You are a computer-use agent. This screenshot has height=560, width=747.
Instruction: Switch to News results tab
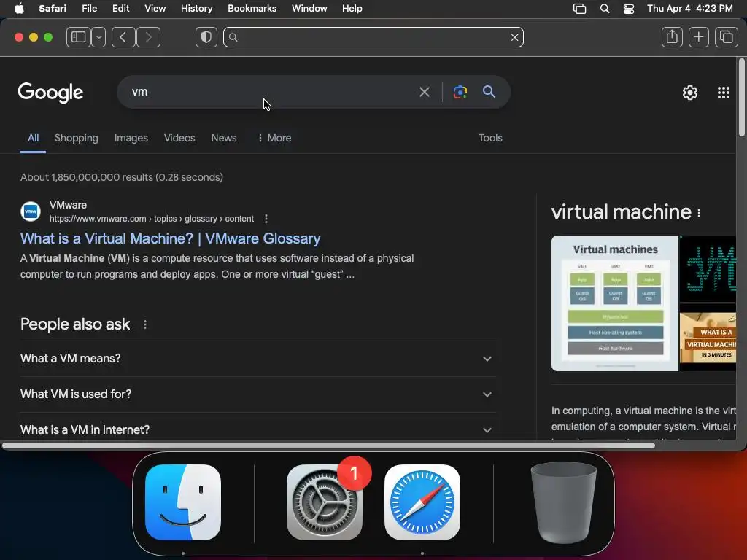(224, 138)
